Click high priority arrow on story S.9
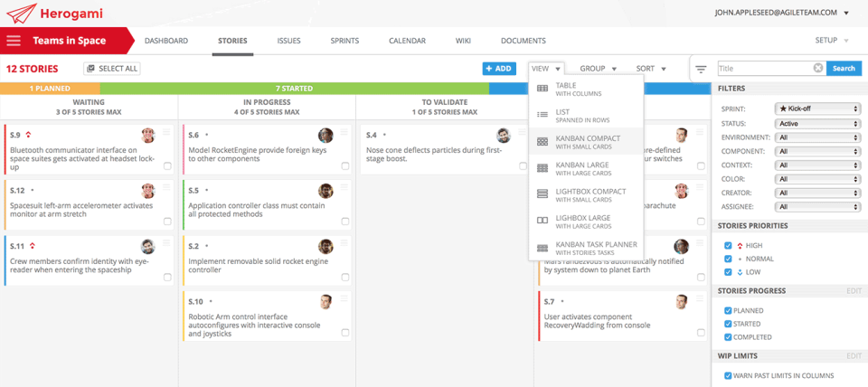The height and width of the screenshot is (387, 868). [29, 135]
